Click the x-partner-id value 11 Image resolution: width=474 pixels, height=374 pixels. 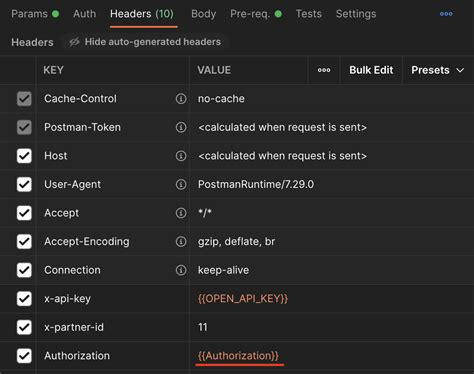tap(203, 327)
